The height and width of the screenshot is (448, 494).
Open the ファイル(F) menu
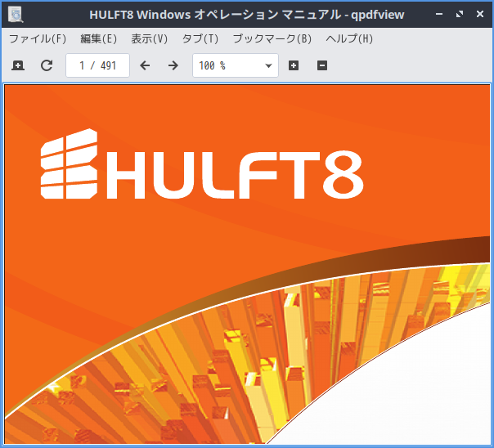tap(38, 38)
